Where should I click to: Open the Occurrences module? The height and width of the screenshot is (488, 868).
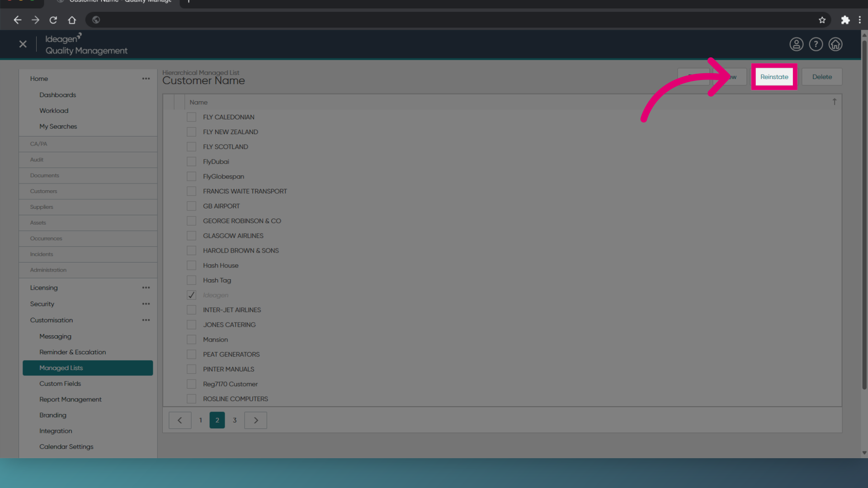[88, 239]
